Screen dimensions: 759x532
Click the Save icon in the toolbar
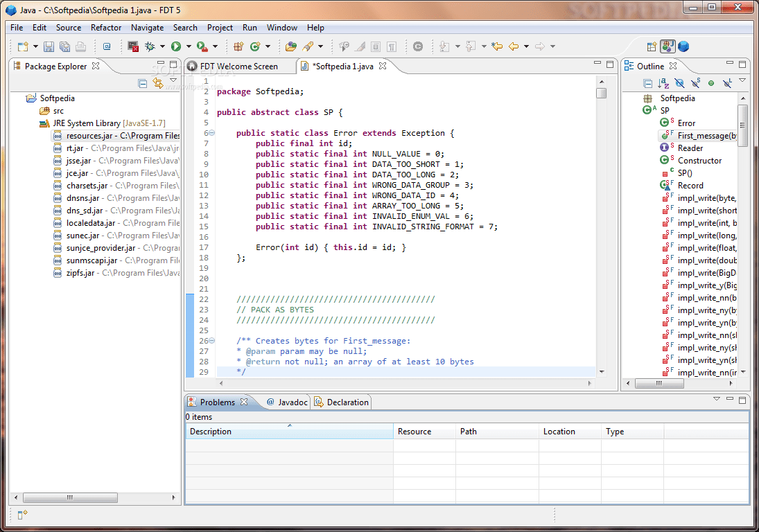pos(49,46)
